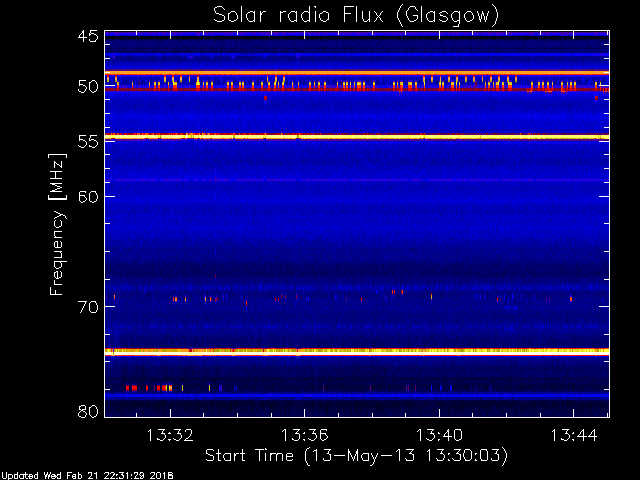Click the orange band just above 50 MHz
This screenshot has width=640, height=480.
coord(357,73)
